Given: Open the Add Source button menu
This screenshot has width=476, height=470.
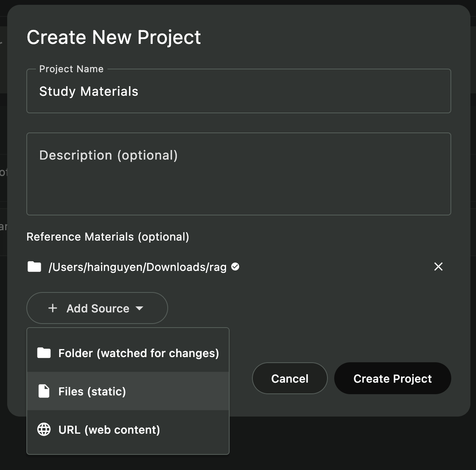Looking at the screenshot, I should pos(97,308).
